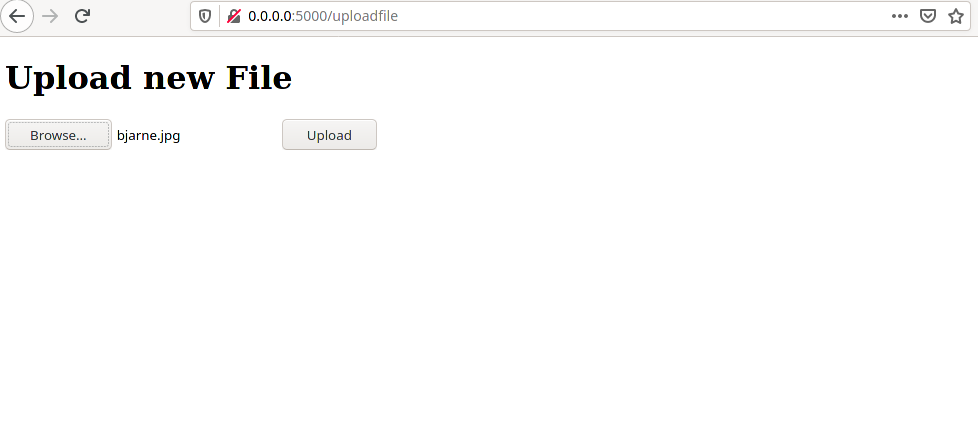Screen dimensions: 978x432
Task: Click the Upload new File heading
Action: (148, 78)
